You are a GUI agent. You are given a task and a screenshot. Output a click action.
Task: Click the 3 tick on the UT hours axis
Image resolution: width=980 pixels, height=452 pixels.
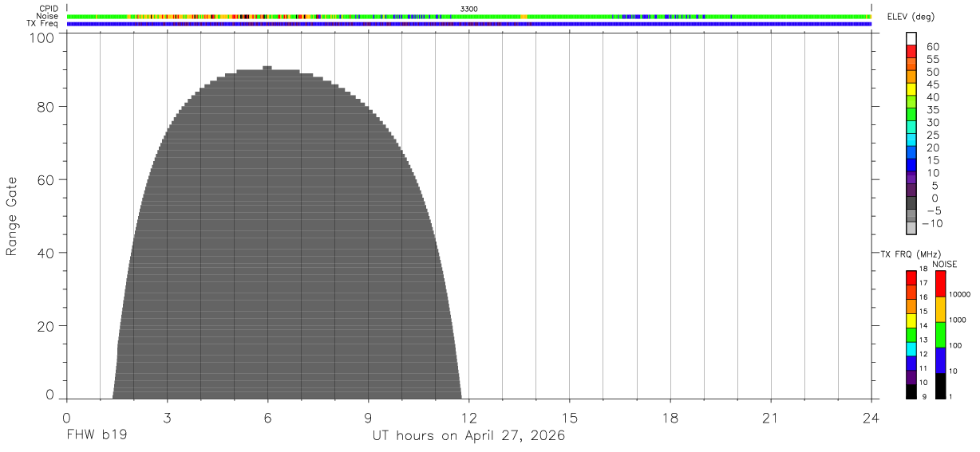(x=167, y=418)
